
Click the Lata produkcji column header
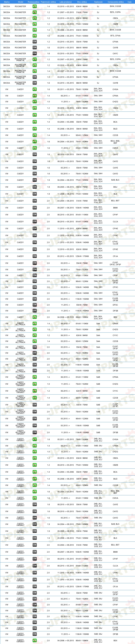[65, 2]
